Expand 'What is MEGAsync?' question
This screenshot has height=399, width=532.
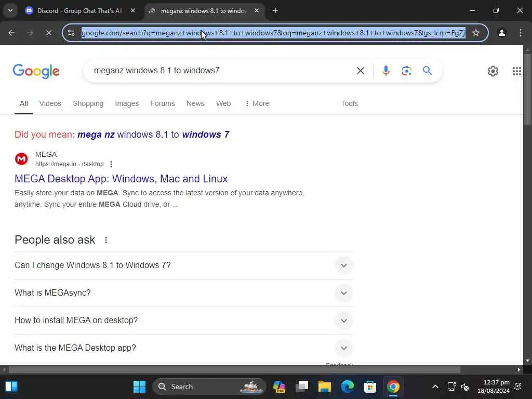click(x=183, y=293)
